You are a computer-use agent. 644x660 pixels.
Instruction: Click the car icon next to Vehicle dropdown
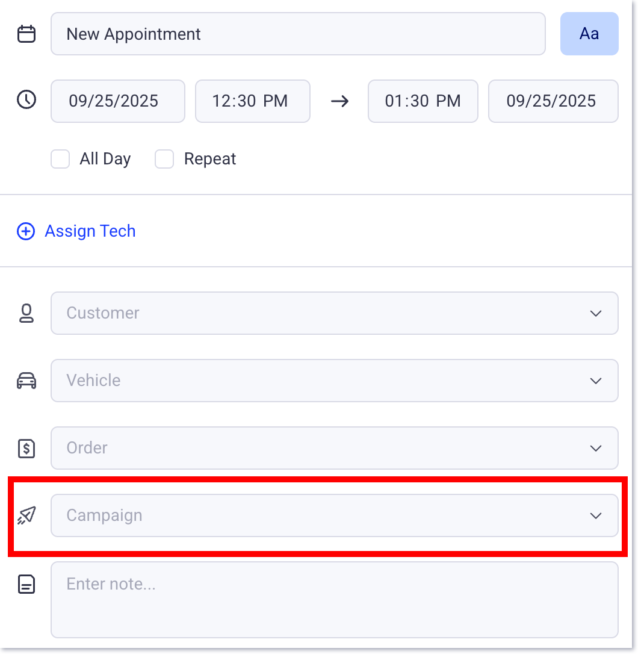click(26, 381)
